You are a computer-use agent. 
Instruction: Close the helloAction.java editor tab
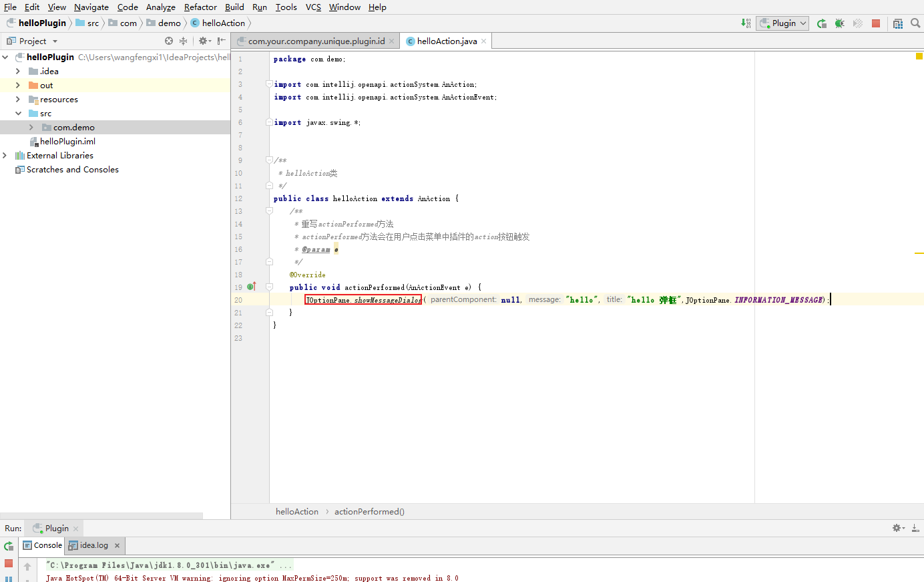click(x=483, y=41)
